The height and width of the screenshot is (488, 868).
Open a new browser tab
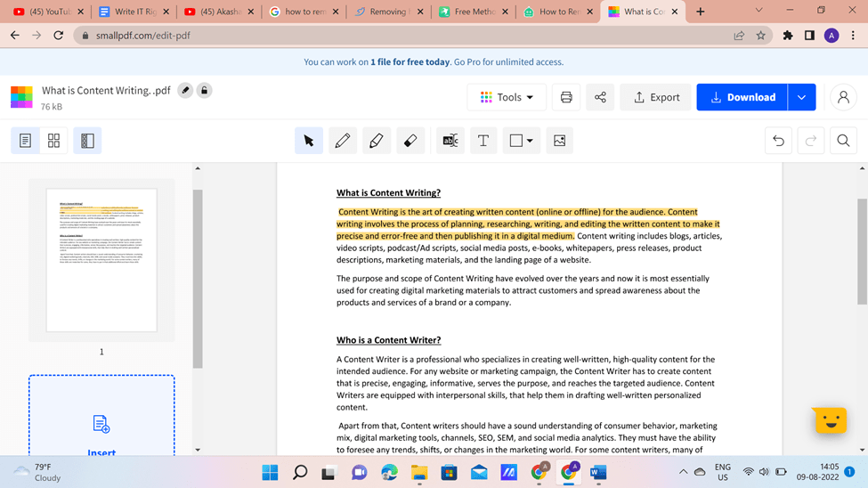tap(701, 12)
